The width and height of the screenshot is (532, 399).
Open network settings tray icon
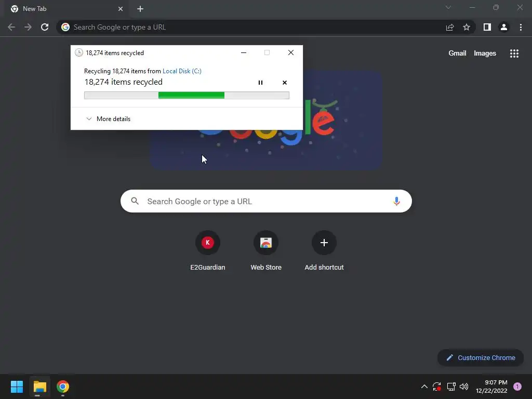tap(451, 387)
